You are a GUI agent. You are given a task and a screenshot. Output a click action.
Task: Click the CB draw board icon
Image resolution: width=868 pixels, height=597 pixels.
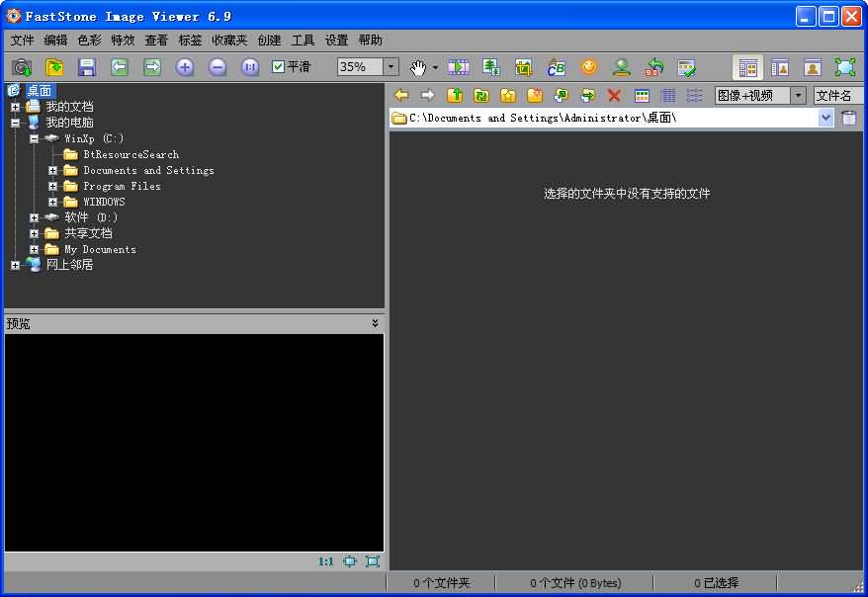556,67
